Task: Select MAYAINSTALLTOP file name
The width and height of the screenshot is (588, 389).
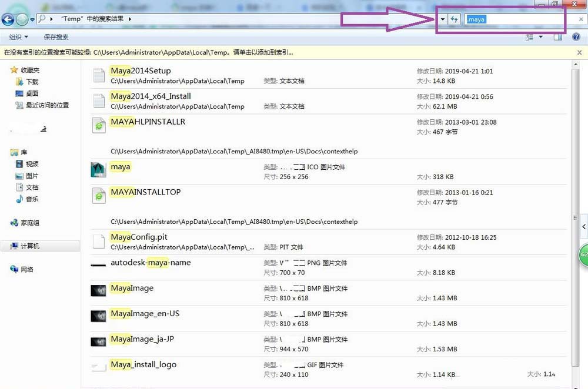Action: pyautogui.click(x=145, y=192)
